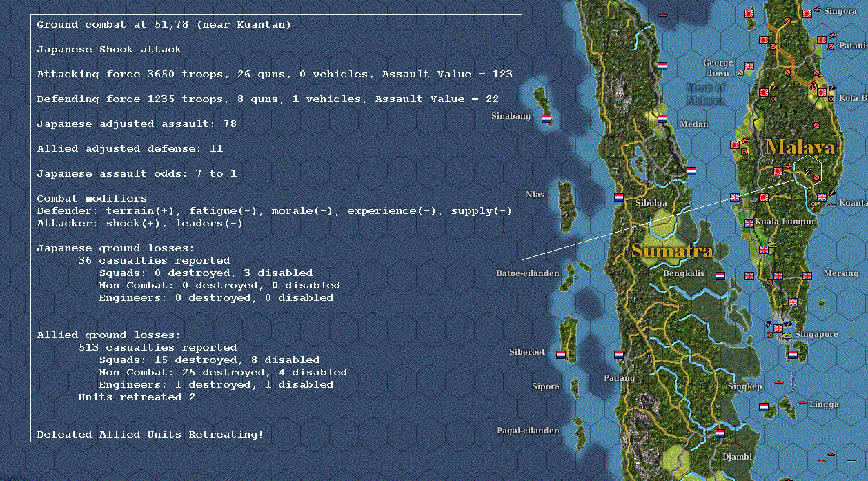This screenshot has width=868, height=481.
Task: Select the Japanese flag base at Patani
Action: click(x=822, y=40)
